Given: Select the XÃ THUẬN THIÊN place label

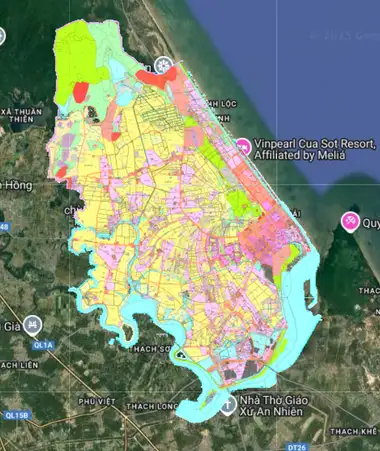Looking at the screenshot, I should pos(21,115).
